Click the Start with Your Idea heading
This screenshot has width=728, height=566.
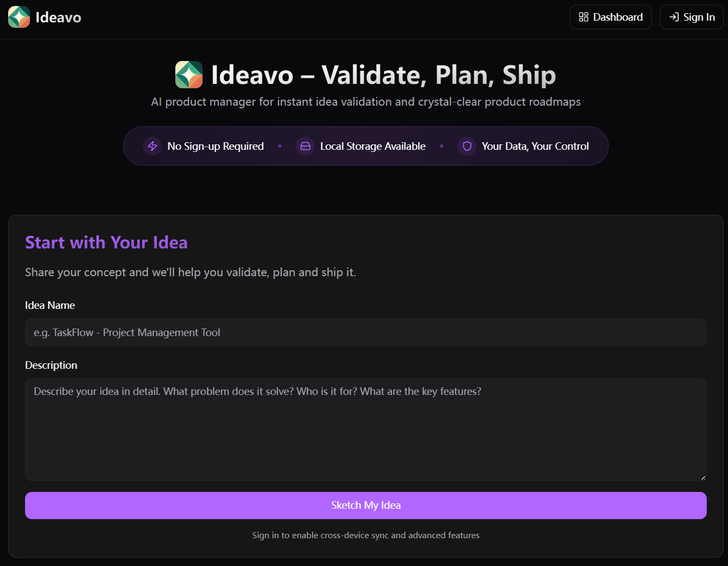pyautogui.click(x=106, y=242)
